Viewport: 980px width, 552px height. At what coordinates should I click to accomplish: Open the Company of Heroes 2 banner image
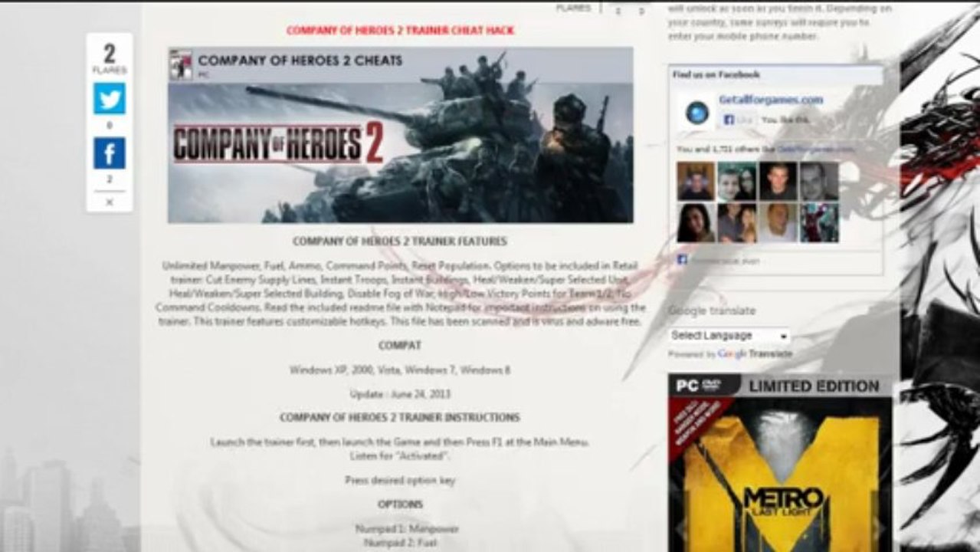click(x=401, y=135)
